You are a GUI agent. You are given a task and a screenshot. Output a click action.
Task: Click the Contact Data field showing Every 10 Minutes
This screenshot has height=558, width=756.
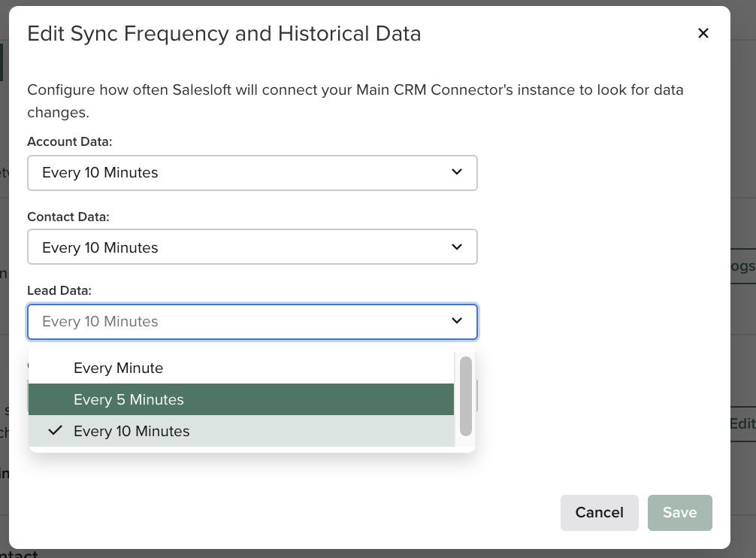point(225,247)
